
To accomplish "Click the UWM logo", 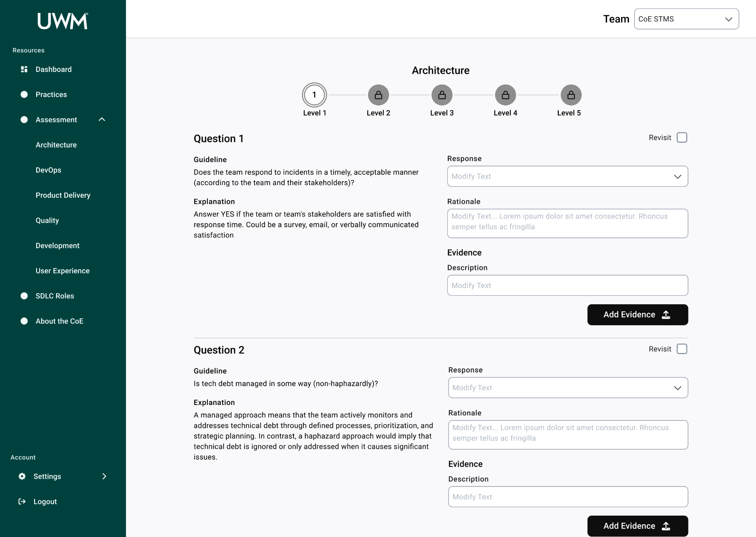I will [63, 21].
